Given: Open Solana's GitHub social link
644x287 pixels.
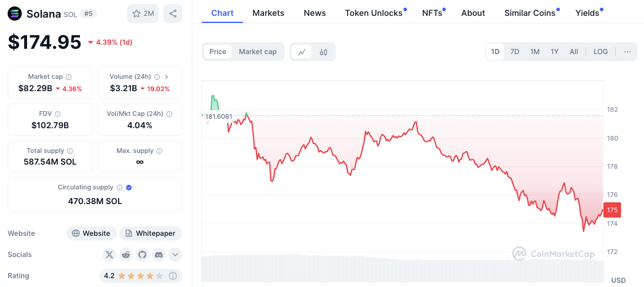Looking at the screenshot, I should click(x=142, y=255).
